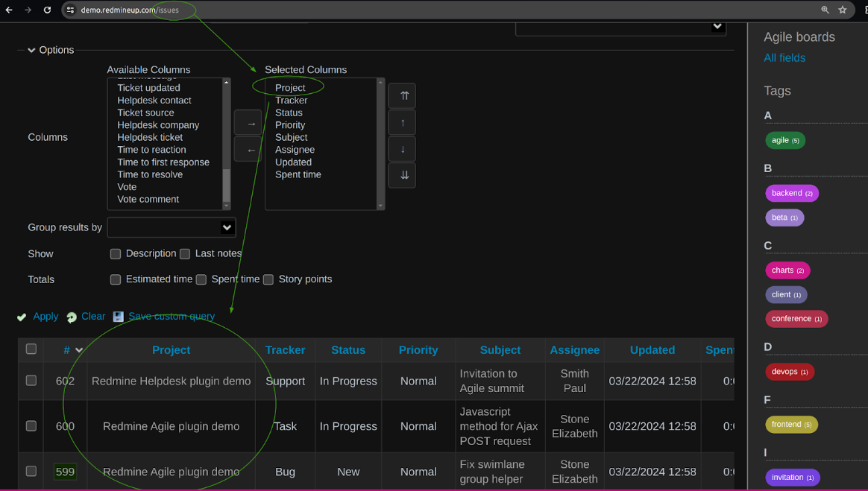Reload the page with the refresh icon
Screen dimensions: 868x491
click(47, 10)
